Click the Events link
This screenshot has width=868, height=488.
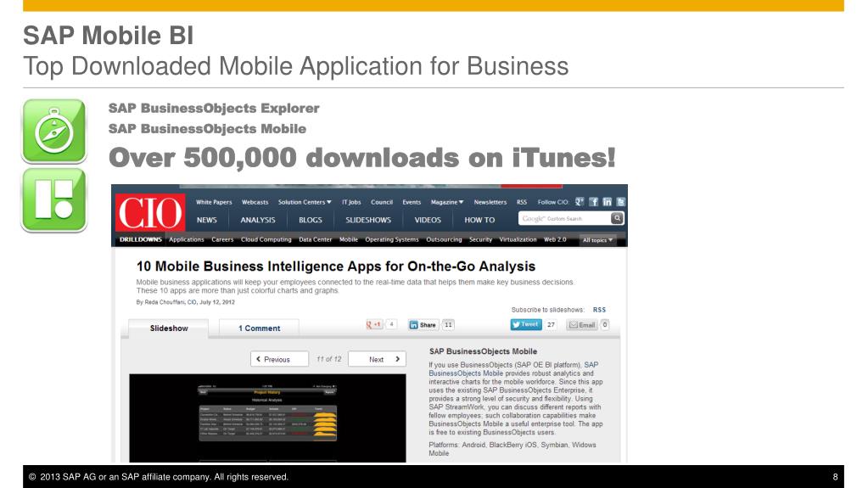[x=412, y=202]
